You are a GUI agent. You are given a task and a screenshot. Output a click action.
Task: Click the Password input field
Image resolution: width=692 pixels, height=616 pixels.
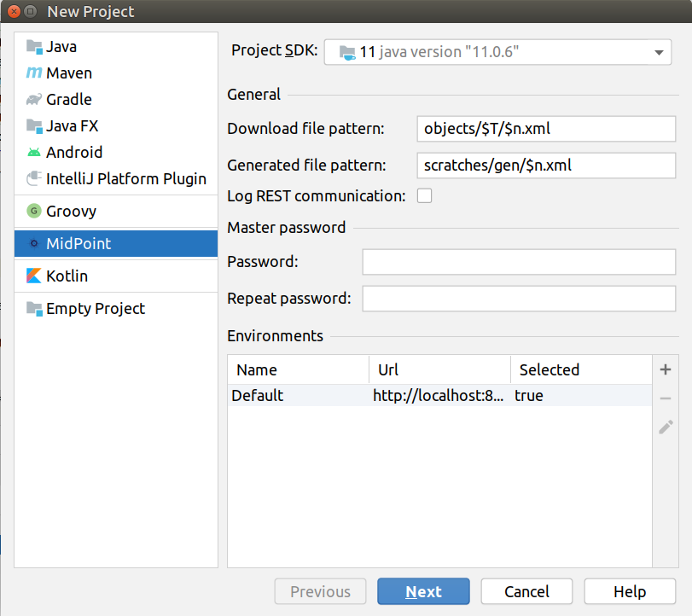point(522,261)
